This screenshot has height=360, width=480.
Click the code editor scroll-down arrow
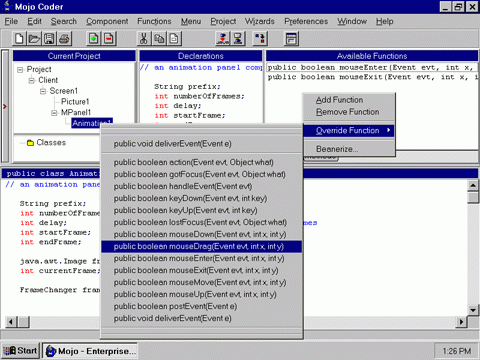click(473, 310)
